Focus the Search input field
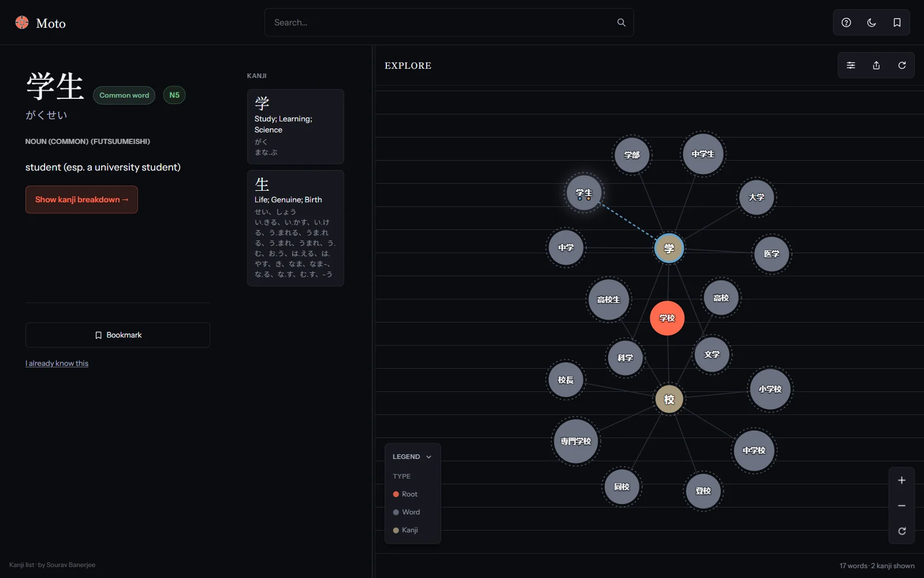The width and height of the screenshot is (924, 578). [449, 23]
